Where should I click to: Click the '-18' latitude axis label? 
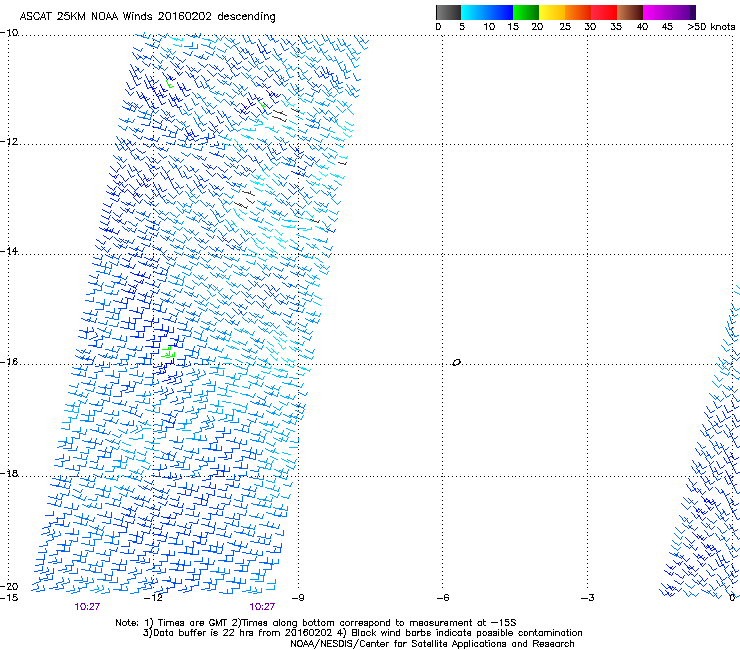tap(9, 473)
